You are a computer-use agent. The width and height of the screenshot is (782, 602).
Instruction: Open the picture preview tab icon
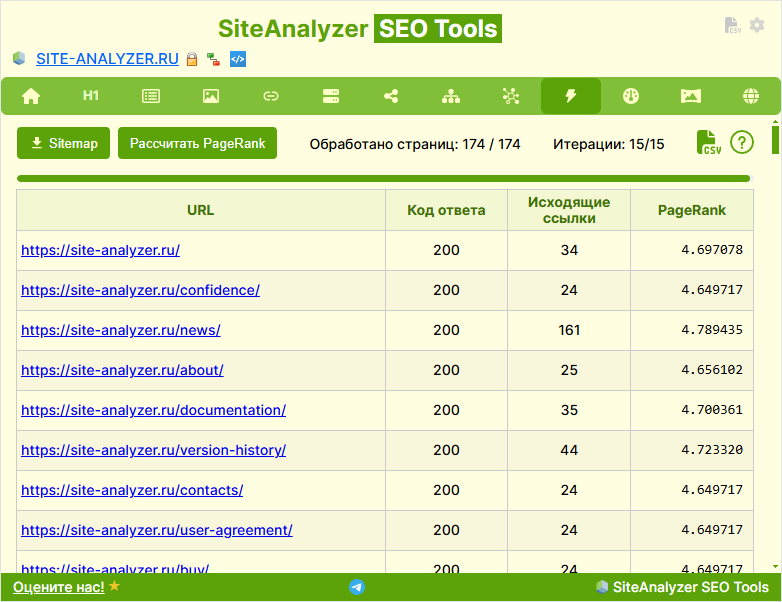pos(691,96)
